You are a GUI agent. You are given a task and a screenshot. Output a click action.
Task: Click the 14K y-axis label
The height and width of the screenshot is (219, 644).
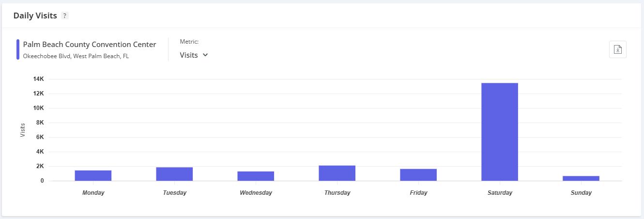tap(38, 79)
